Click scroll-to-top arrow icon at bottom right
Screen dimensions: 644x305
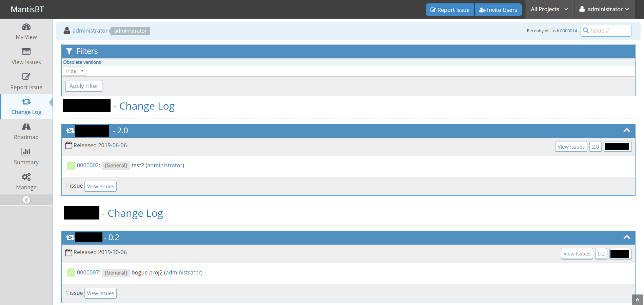click(x=637, y=300)
